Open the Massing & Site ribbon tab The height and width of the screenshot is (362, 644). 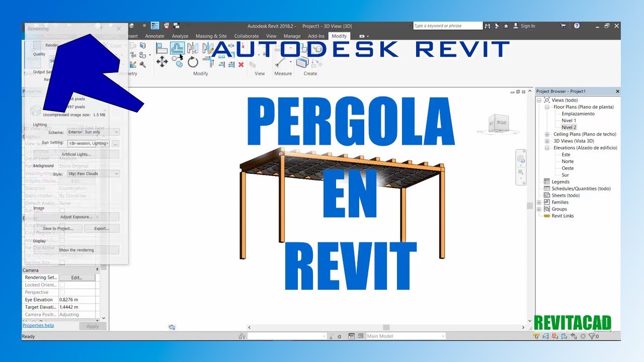(211, 36)
